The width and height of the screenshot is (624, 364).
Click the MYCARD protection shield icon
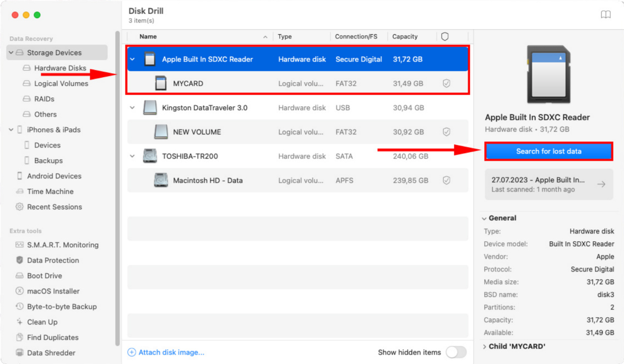(x=447, y=83)
